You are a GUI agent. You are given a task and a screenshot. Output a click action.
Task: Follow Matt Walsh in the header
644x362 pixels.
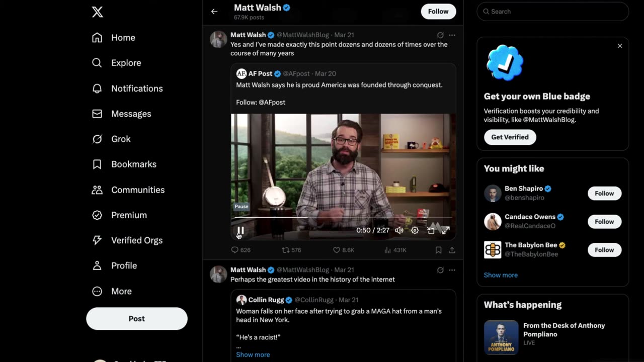tap(438, 12)
